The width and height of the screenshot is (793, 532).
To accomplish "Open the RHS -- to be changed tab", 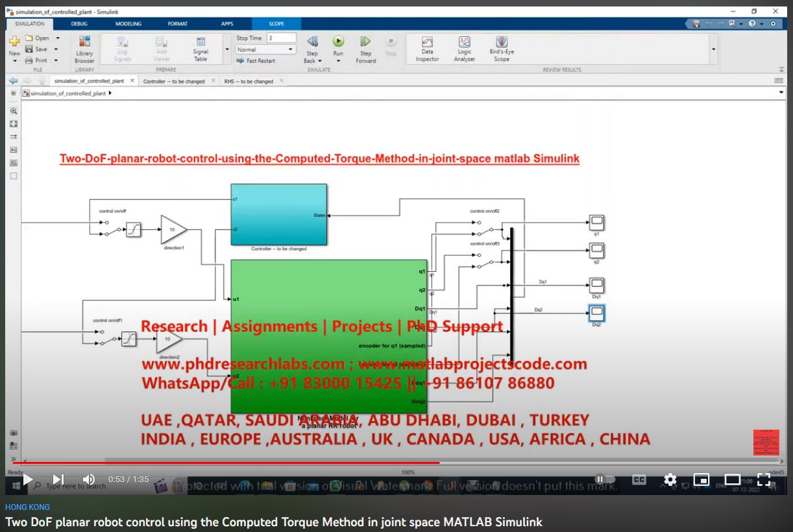I will [x=249, y=82].
